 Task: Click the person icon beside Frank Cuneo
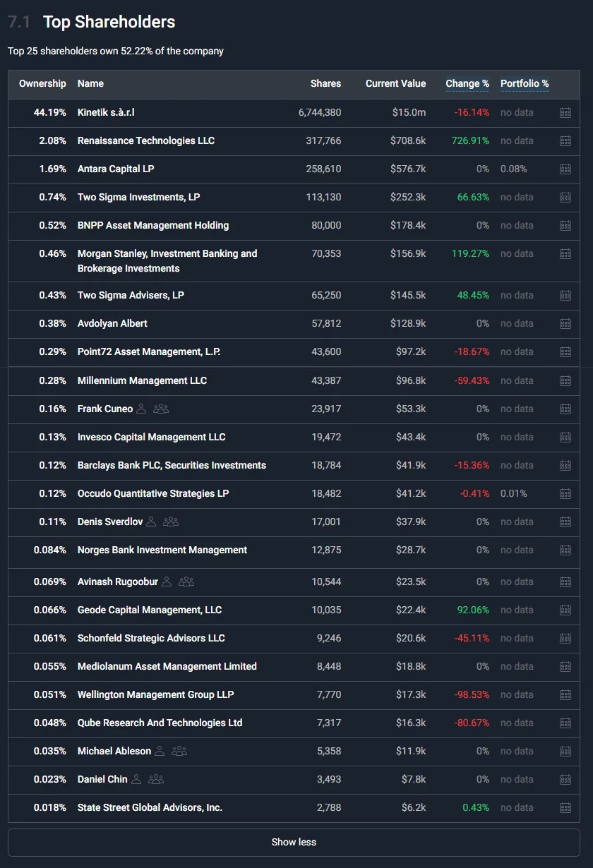(x=141, y=409)
